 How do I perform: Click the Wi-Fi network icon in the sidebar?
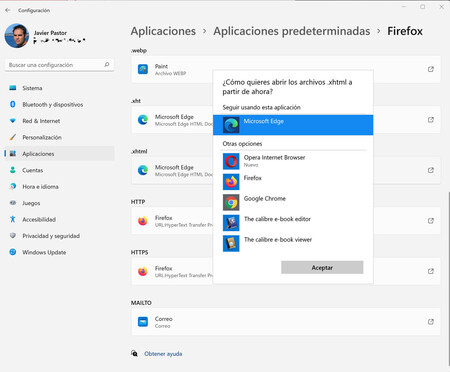click(13, 121)
